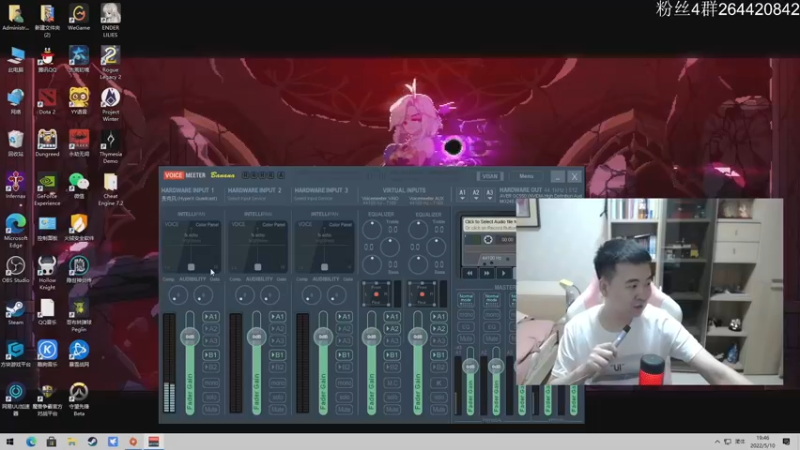Select WeChat green bubble desktop icon

[x=79, y=186]
